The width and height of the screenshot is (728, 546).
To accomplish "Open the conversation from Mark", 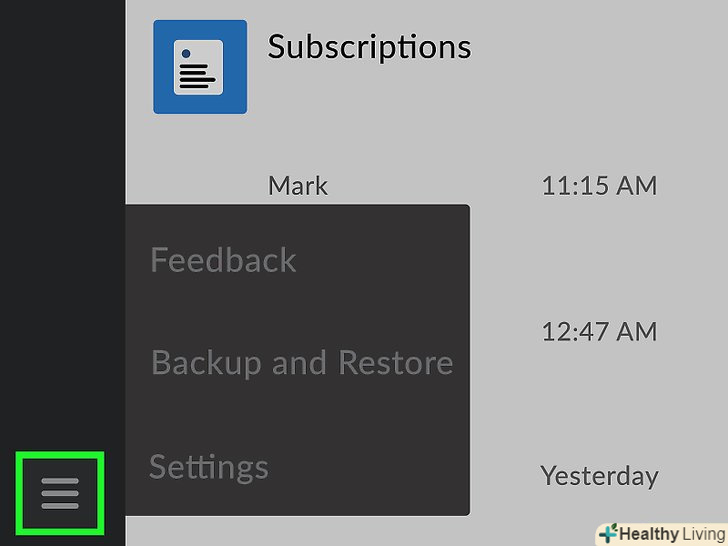I will coord(298,186).
